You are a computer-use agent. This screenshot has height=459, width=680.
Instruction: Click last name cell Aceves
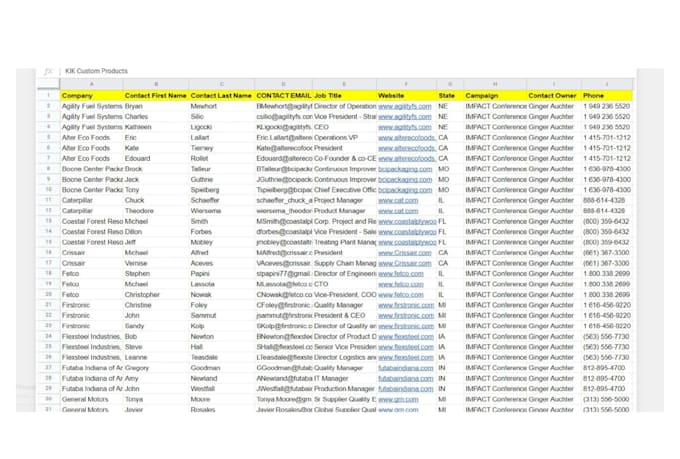click(222, 263)
